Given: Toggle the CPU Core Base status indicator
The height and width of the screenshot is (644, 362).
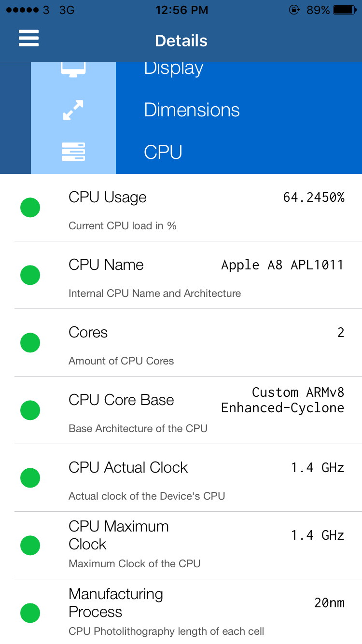Looking at the screenshot, I should pyautogui.click(x=30, y=410).
